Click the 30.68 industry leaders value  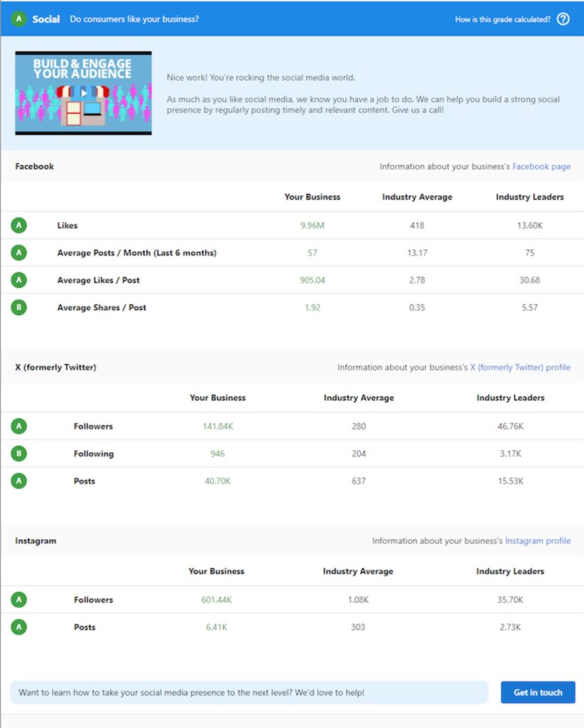click(530, 280)
